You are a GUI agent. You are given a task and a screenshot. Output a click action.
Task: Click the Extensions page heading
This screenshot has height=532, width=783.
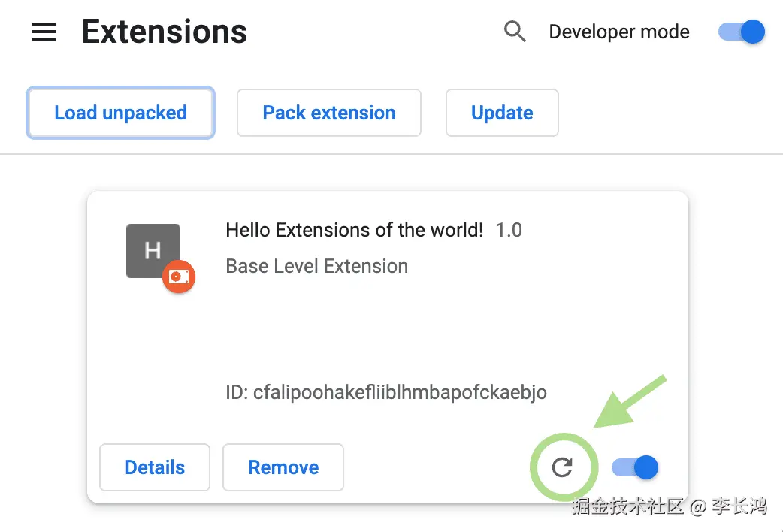pos(165,32)
